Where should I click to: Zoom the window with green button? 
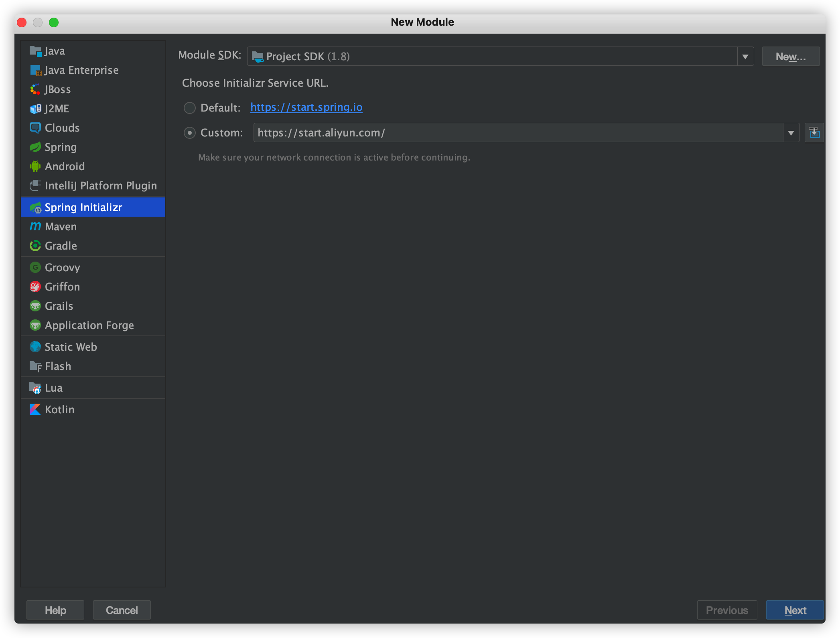coord(54,22)
